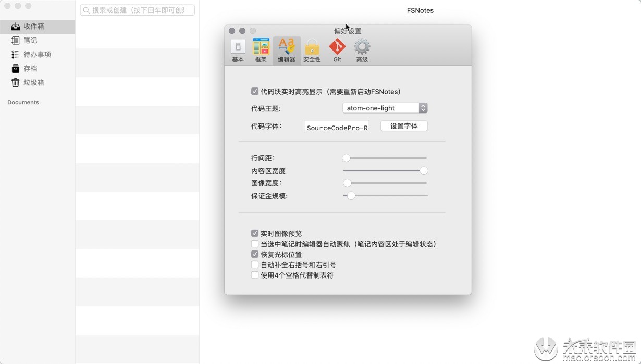
Task: Enable 自动补全右括号和右引号 checkbox
Action: [255, 265]
